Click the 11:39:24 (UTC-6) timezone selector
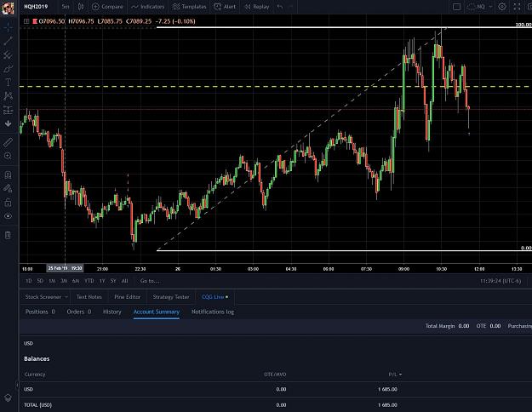 click(x=501, y=281)
